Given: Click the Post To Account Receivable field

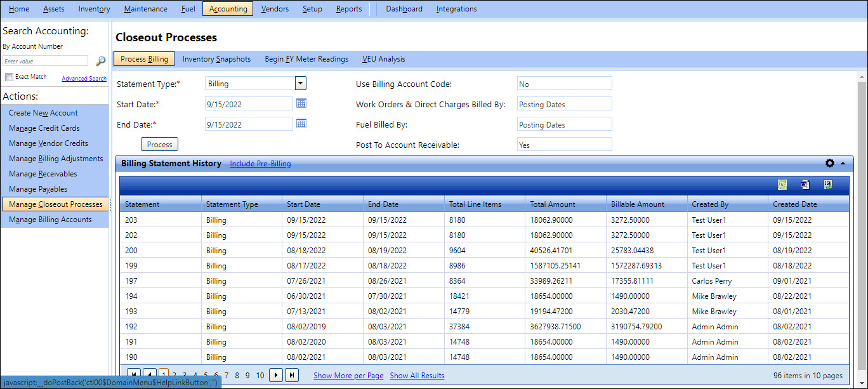Looking at the screenshot, I should tap(565, 145).
